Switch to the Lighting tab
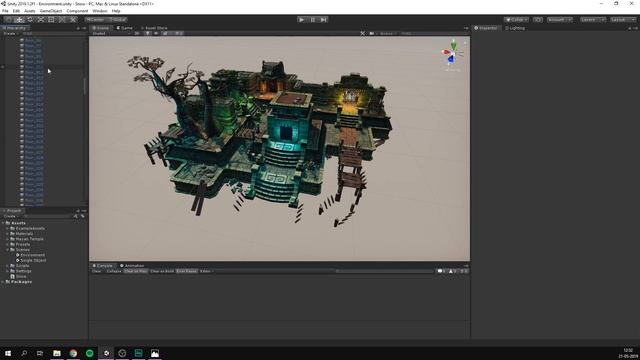This screenshot has height=360, width=640. point(515,28)
